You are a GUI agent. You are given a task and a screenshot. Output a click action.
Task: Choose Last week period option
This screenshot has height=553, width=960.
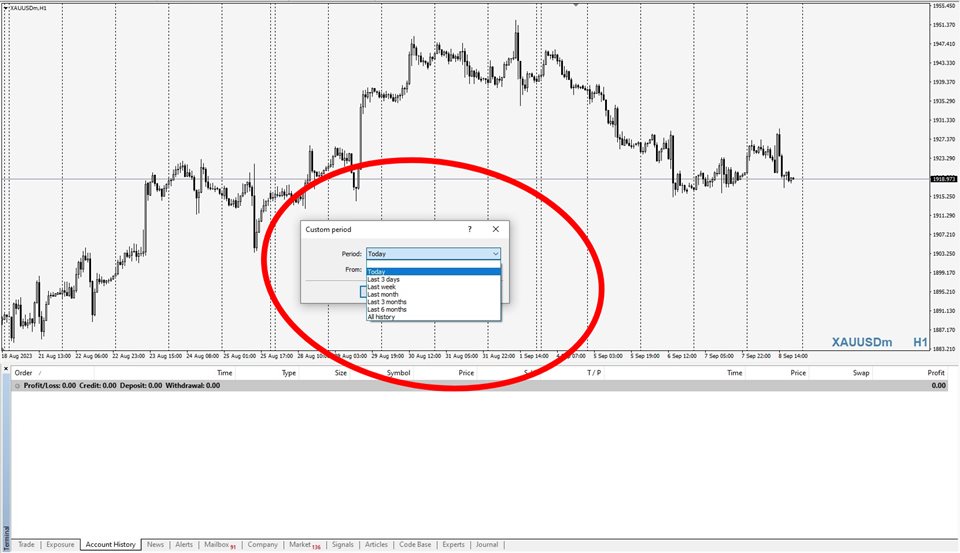[x=433, y=287]
